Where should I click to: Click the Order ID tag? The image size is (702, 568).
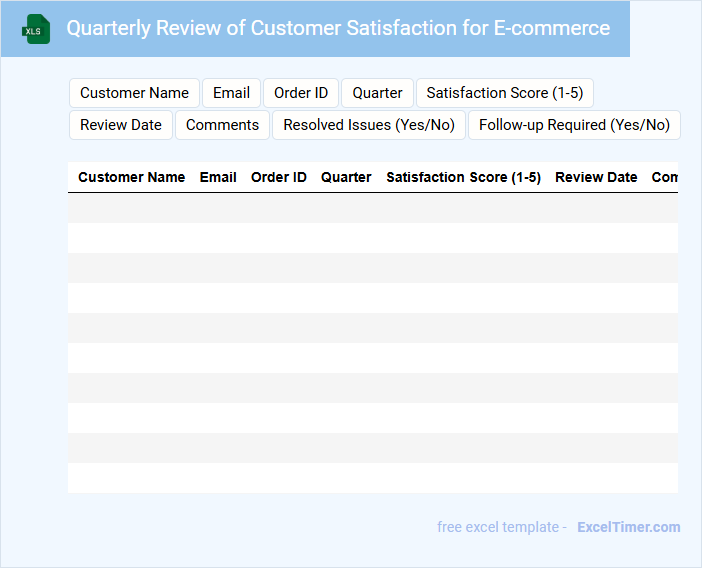(x=301, y=93)
